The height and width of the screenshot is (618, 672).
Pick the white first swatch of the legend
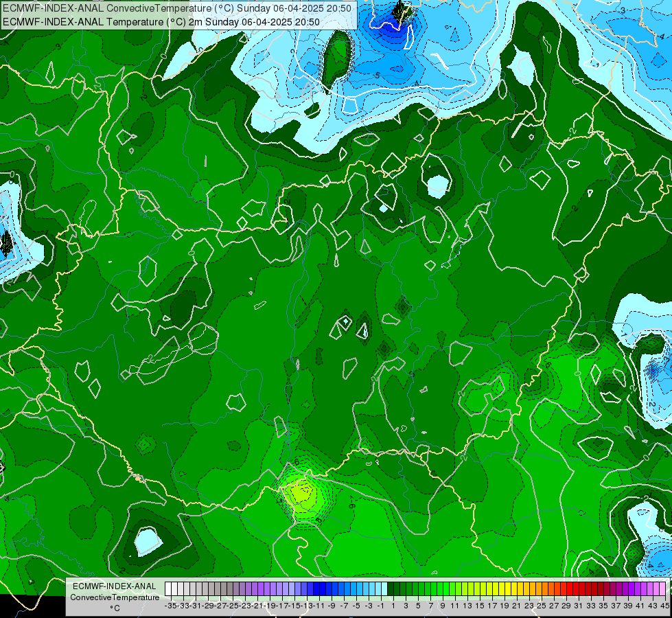[168, 589]
